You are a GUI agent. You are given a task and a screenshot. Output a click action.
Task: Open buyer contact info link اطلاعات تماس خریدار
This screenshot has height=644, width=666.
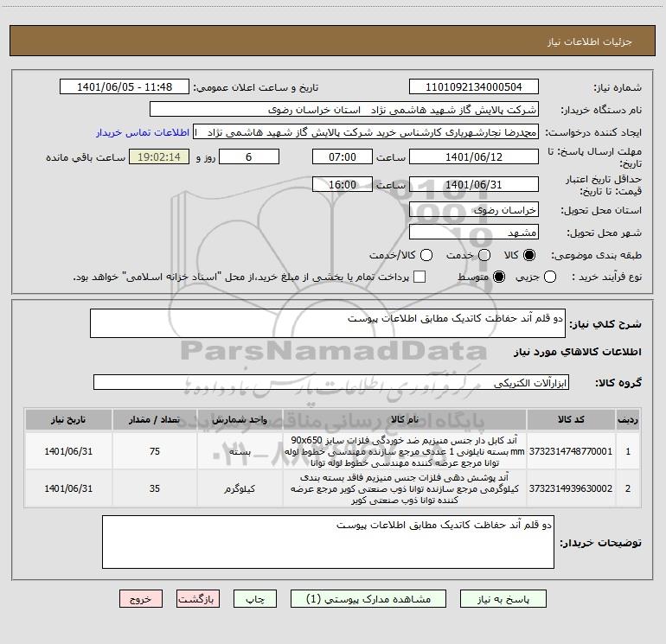click(x=143, y=132)
